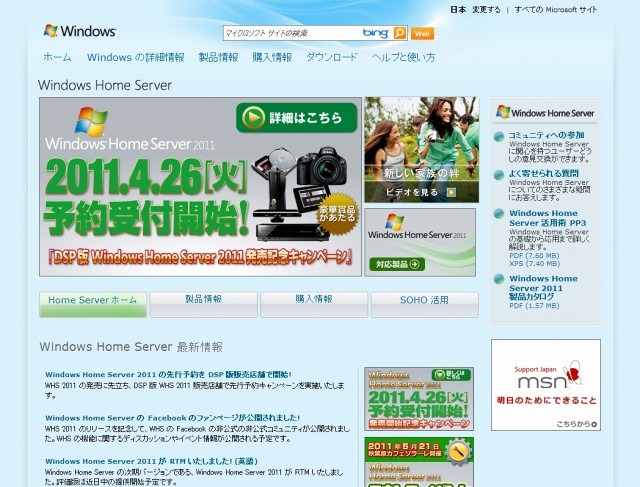The image size is (640, 487).
Task: Download the PDF (7.60 MB) file
Action: [x=534, y=256]
